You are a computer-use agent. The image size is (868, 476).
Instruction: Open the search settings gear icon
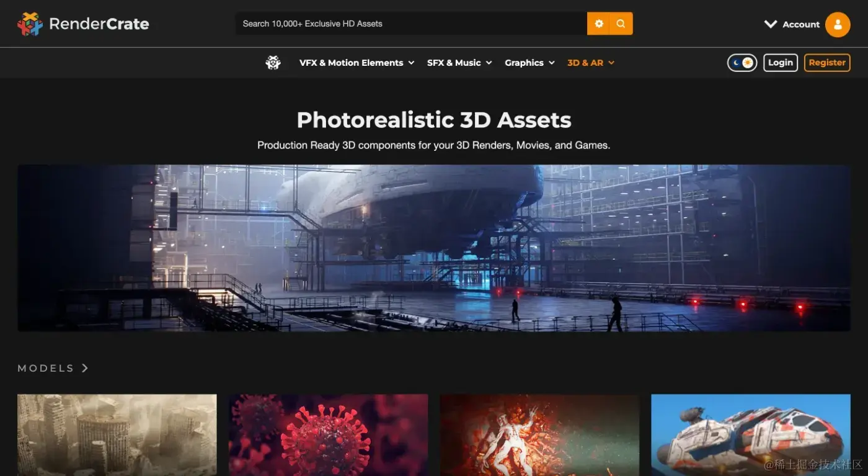(598, 23)
